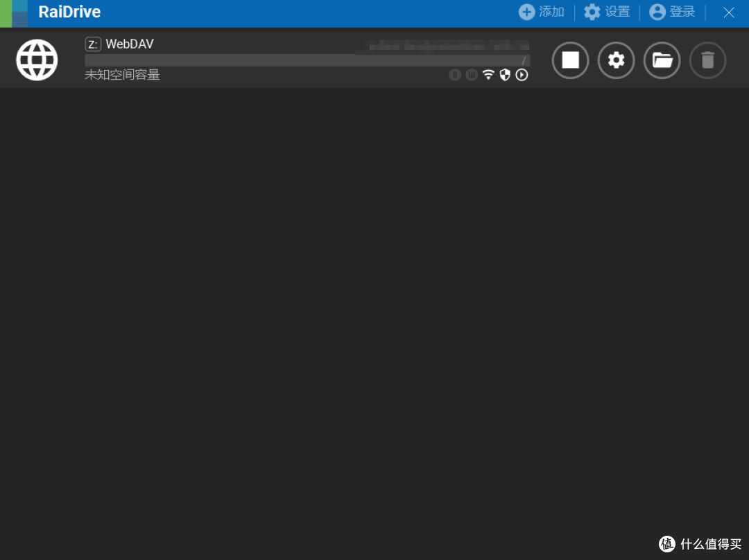Open the drive folder in file explorer
The height and width of the screenshot is (560, 749).
[662, 60]
